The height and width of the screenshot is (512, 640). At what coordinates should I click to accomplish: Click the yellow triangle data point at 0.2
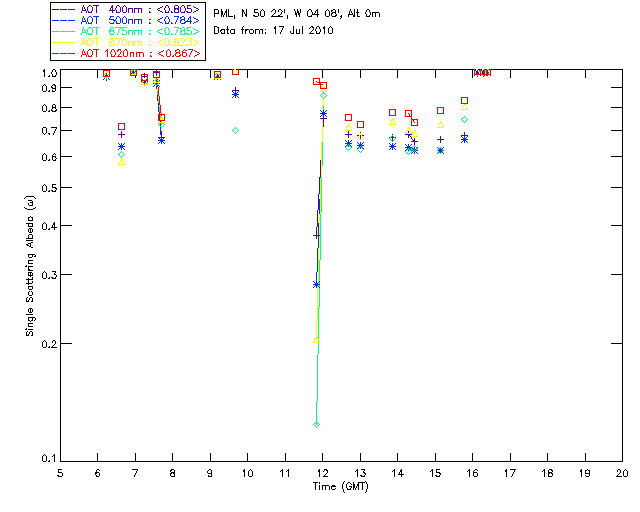coord(316,340)
